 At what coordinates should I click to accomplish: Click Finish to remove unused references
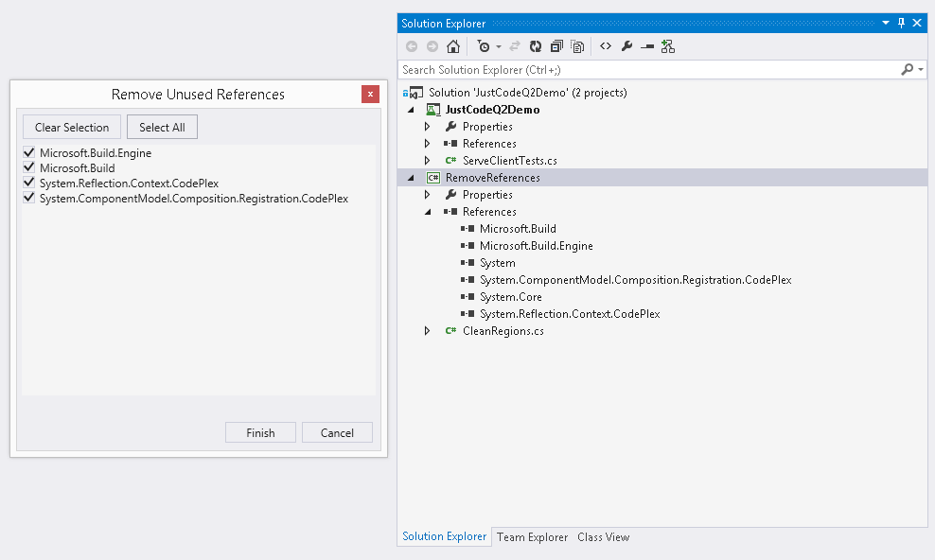pyautogui.click(x=260, y=432)
